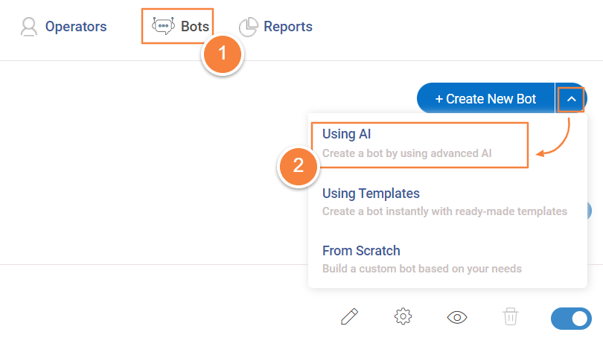This screenshot has width=603, height=364.
Task: Click the orange step 2 badge
Action: pyautogui.click(x=299, y=165)
